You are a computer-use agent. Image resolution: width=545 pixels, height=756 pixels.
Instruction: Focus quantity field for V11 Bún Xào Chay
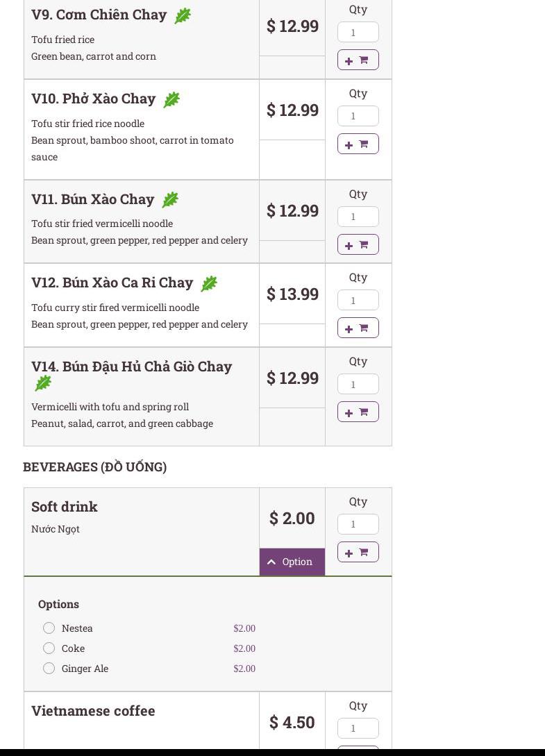358,217
